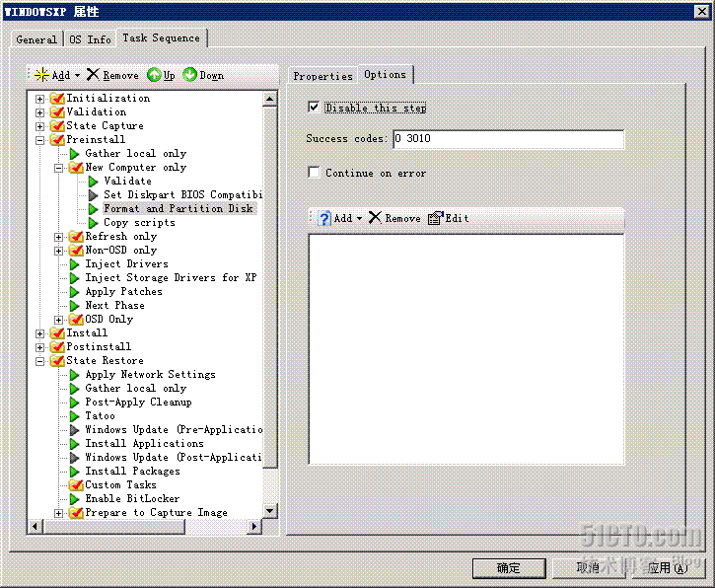Expand the State Capture group
715x588 pixels.
pos(40,126)
